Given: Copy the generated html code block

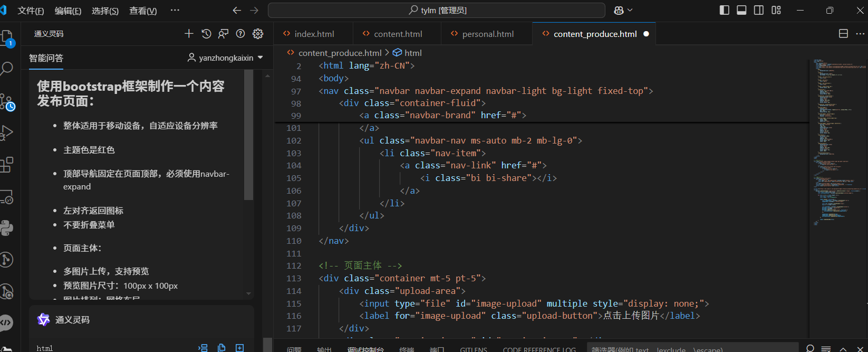Looking at the screenshot, I should [x=221, y=348].
